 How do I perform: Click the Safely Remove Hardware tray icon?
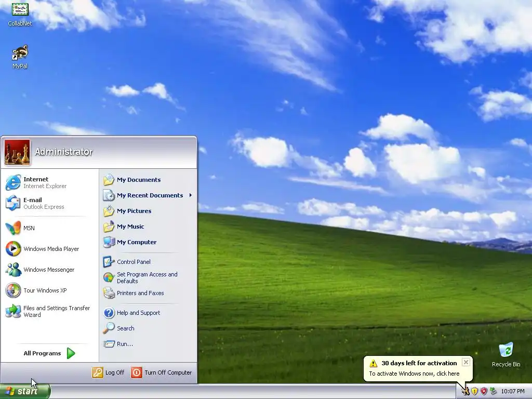(x=493, y=392)
